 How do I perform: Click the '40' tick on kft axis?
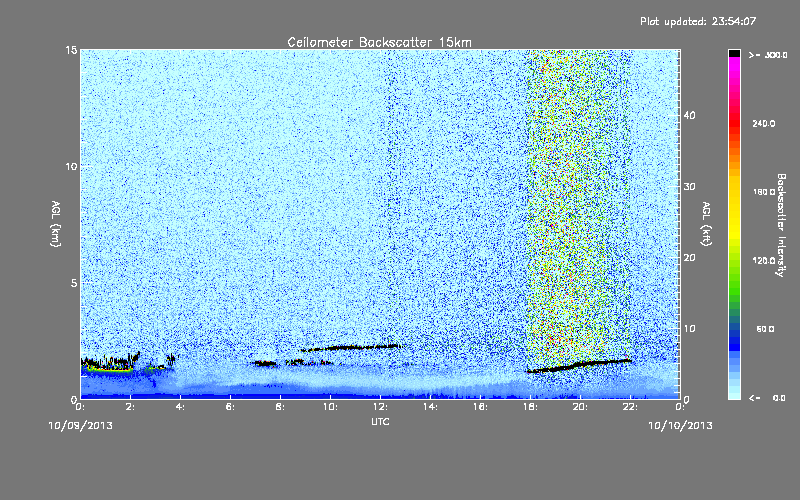tap(689, 115)
